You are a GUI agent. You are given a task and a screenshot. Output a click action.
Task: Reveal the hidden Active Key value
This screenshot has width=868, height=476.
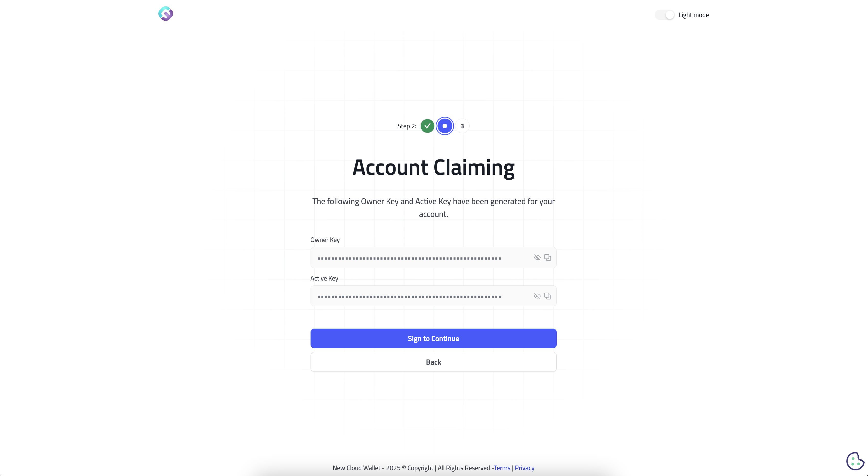537,296
